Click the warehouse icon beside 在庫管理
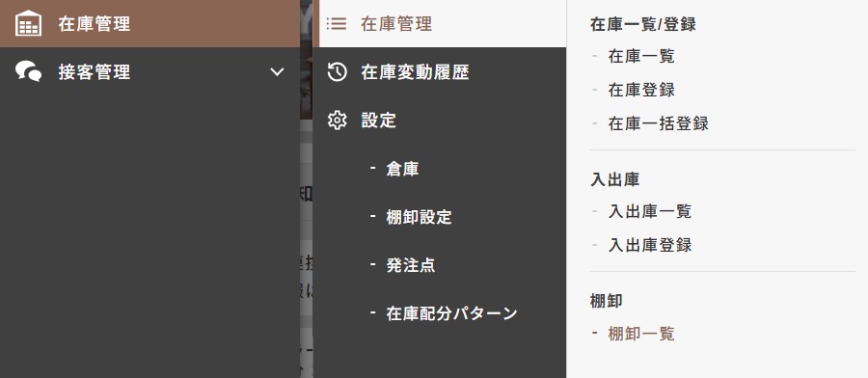Screen dimensions: 868x378 28,24
